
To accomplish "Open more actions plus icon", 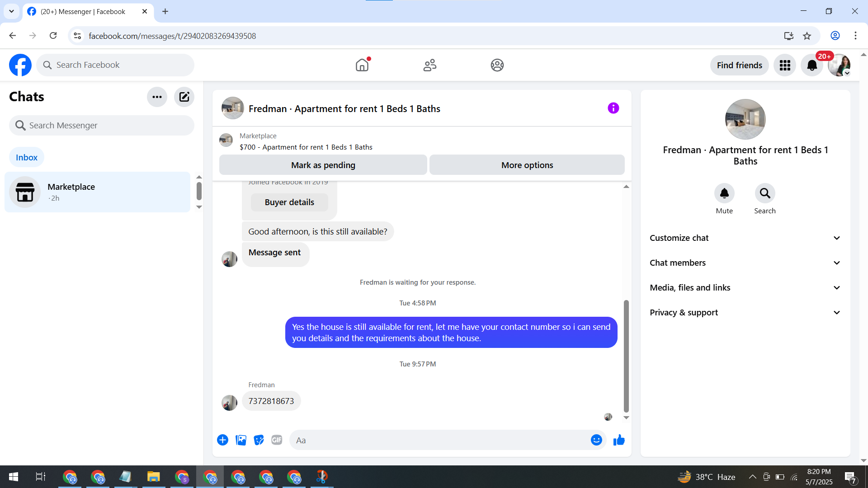I will tap(222, 440).
